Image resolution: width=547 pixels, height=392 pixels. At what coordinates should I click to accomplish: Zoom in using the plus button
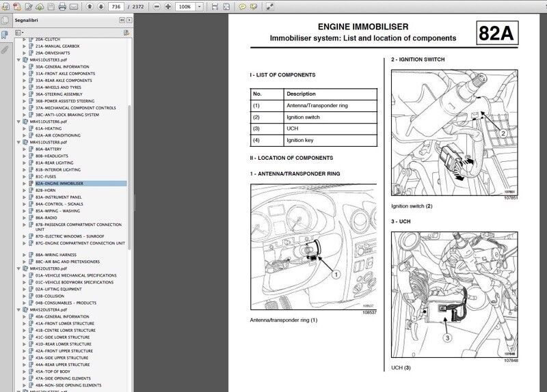[x=168, y=6]
